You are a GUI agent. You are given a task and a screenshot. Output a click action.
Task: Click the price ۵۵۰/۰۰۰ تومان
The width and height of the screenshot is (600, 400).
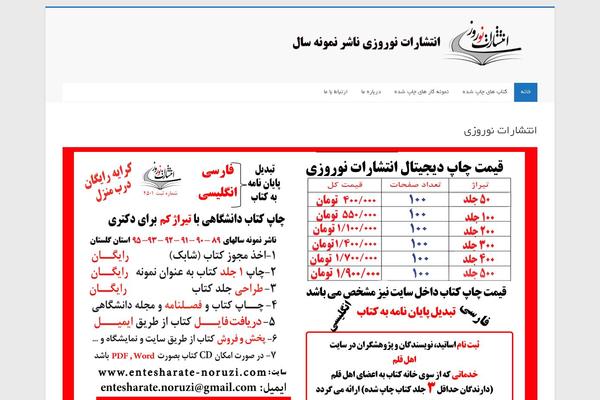click(346, 215)
